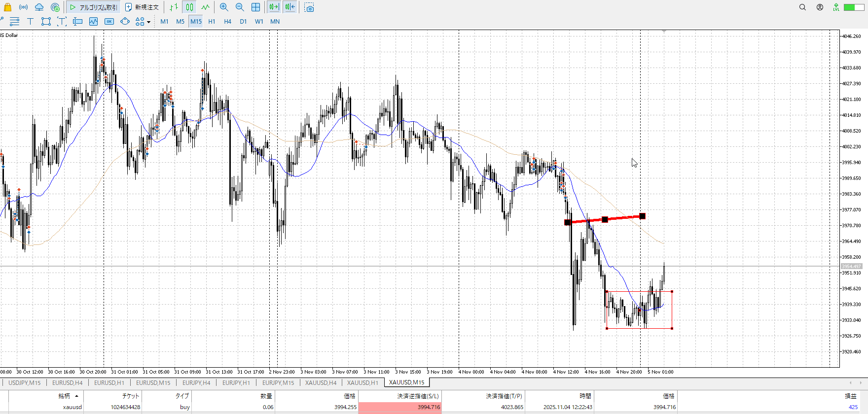Switch to the EURUSD,H4 chart tab
The image size is (868, 414).
68,382
